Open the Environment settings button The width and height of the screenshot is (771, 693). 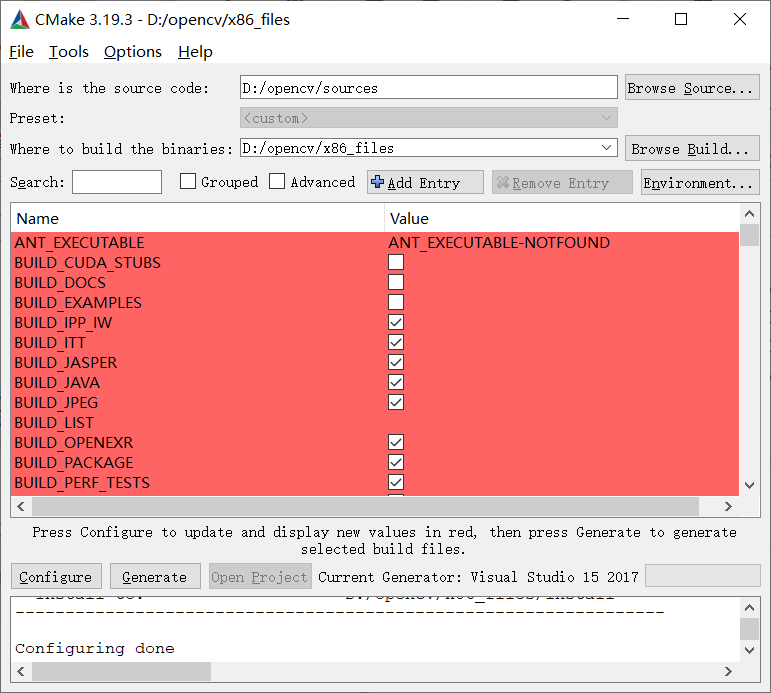point(700,182)
